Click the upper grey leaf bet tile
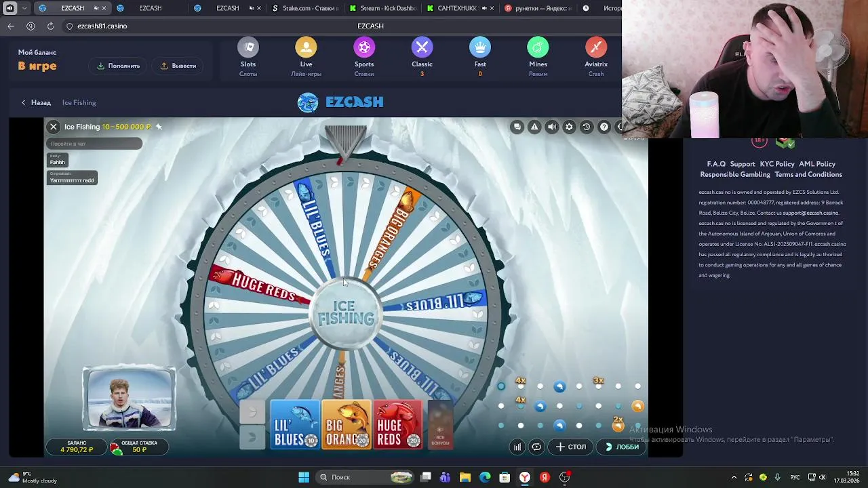 [252, 412]
